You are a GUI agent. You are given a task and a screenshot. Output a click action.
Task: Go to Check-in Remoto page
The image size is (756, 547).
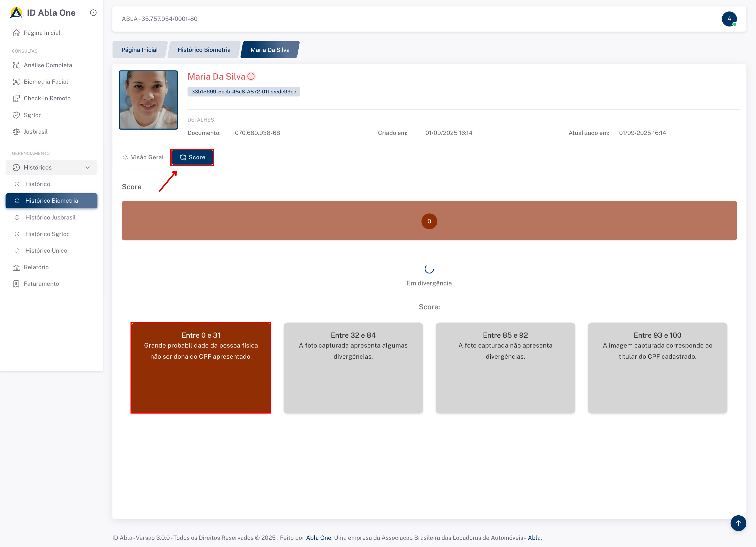(x=47, y=98)
